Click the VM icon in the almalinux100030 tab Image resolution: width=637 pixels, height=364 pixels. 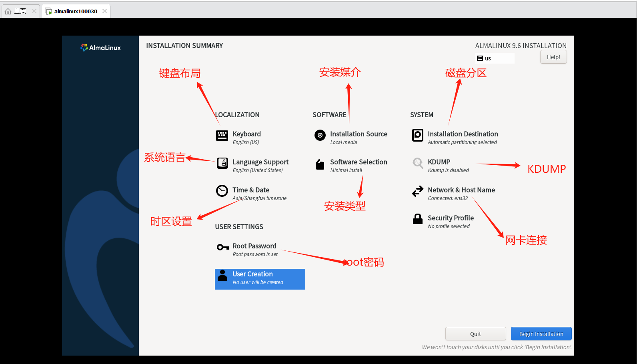(x=48, y=11)
